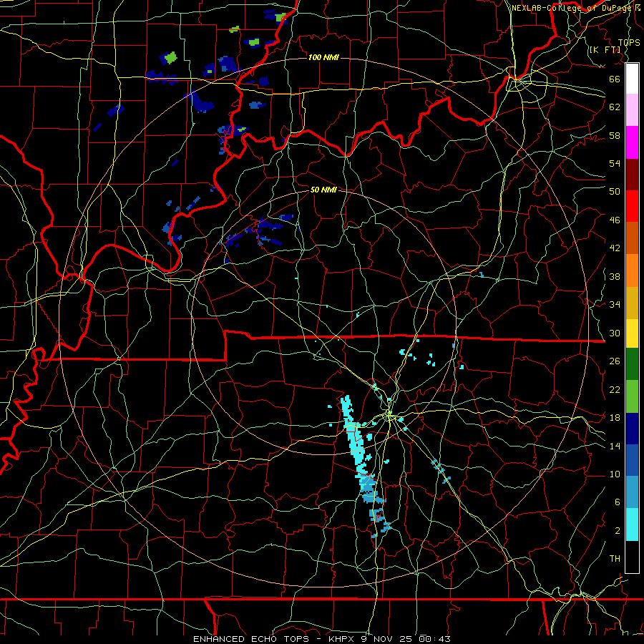Click the "14" legend value
The width and height of the screenshot is (644, 644).
pos(615,446)
